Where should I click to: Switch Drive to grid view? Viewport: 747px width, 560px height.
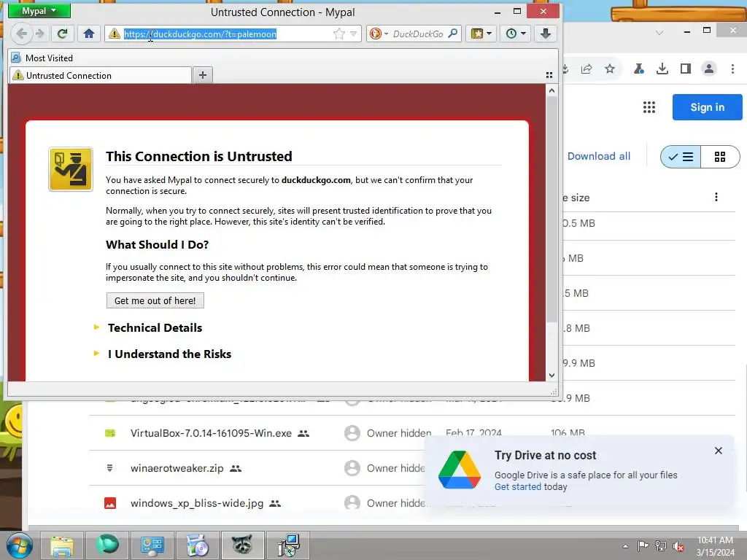point(720,157)
